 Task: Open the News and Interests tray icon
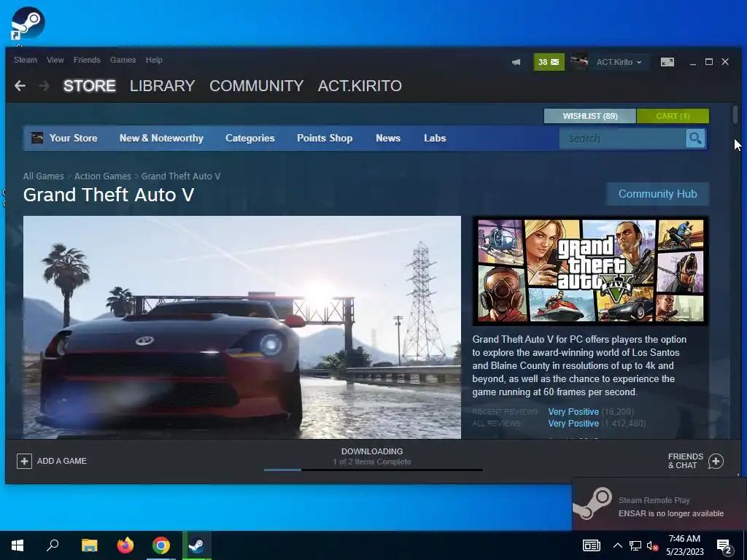pyautogui.click(x=591, y=545)
